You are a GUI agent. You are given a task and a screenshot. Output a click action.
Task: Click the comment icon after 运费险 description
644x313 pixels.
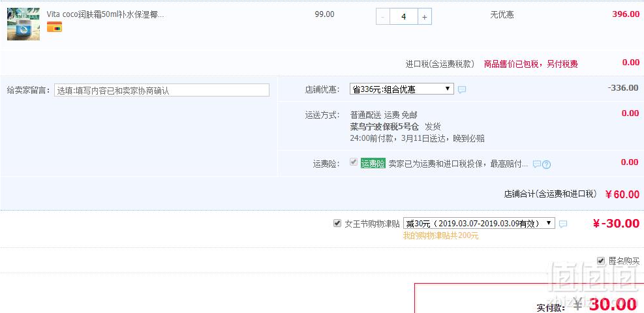coord(537,164)
